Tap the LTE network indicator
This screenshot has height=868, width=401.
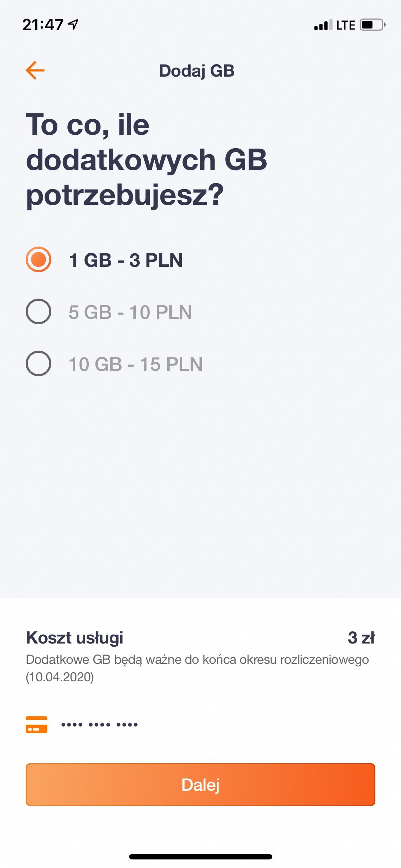(345, 25)
